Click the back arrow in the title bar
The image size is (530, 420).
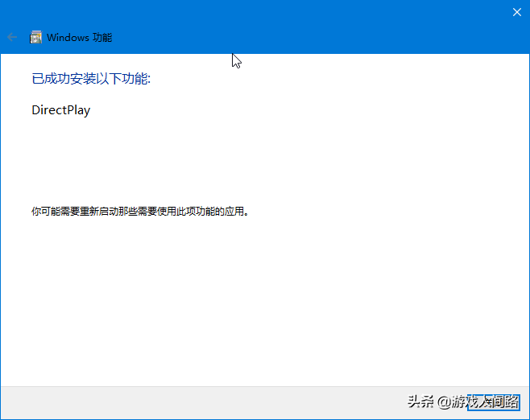(x=12, y=37)
